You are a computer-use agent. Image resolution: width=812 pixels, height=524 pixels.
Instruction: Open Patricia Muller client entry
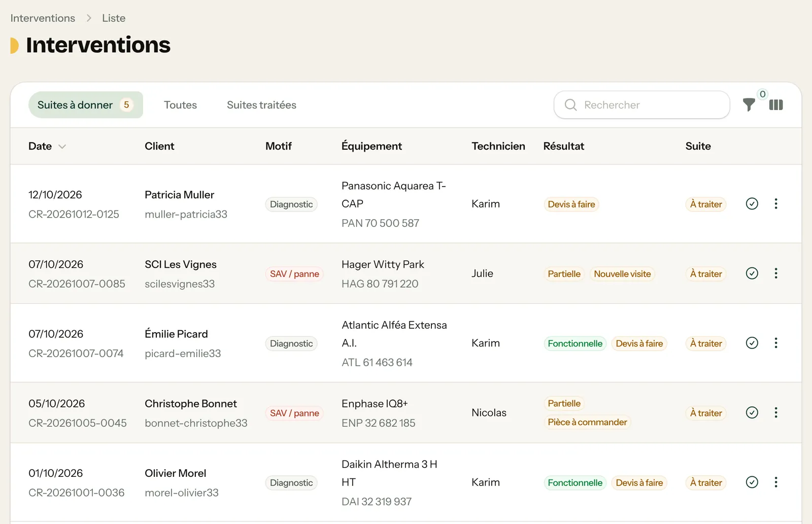click(179, 195)
